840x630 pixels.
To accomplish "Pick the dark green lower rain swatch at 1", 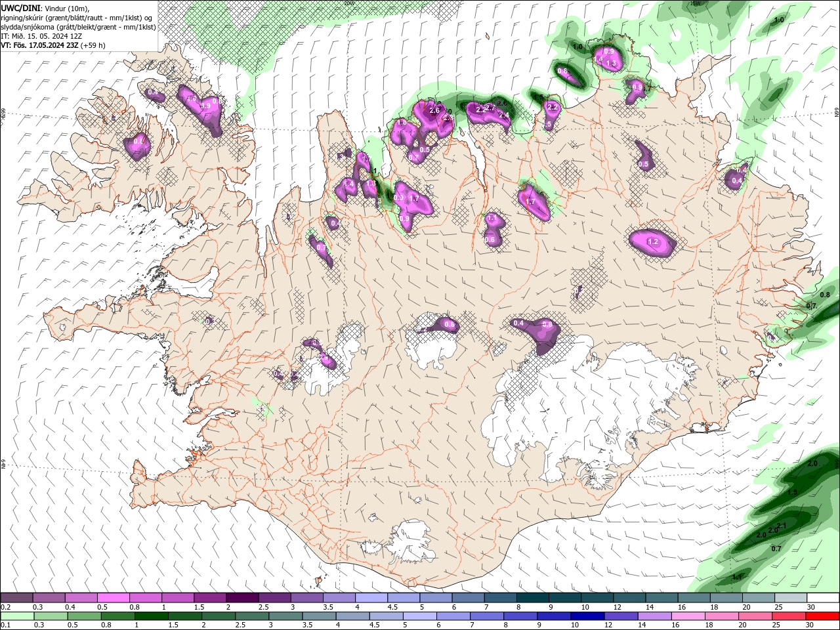I will point(151,616).
